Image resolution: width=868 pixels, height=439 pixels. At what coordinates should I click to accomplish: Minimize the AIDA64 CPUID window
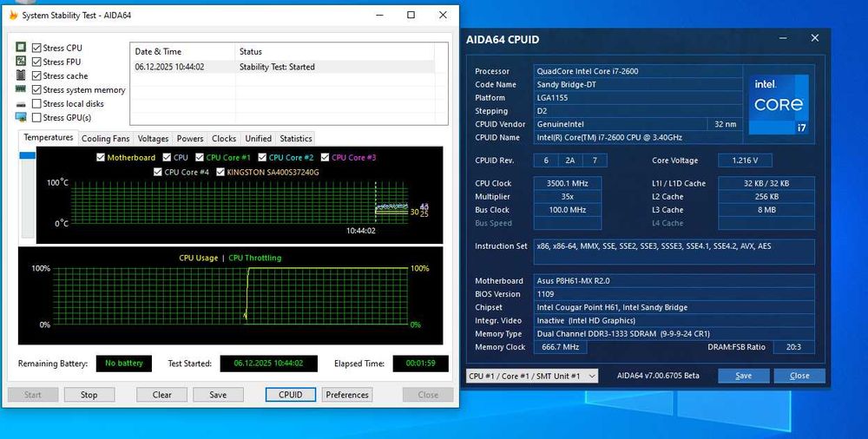(x=783, y=38)
